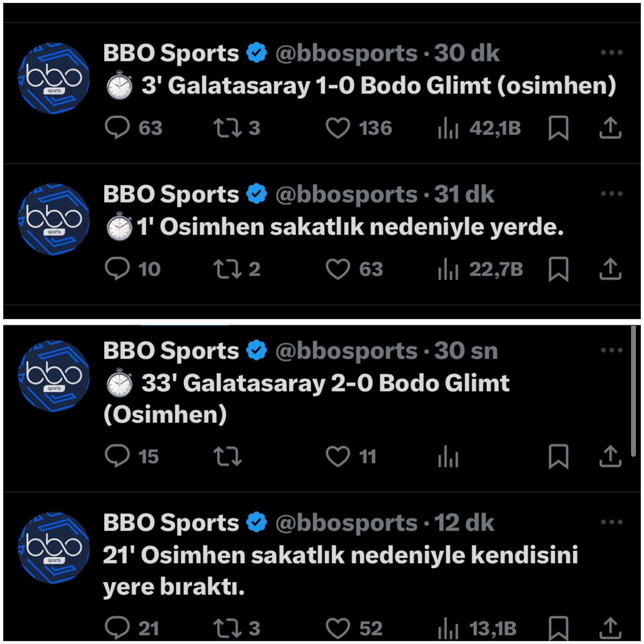This screenshot has height=644, width=644.
Task: Open more options on the 30 sn tweet
Action: pyautogui.click(x=612, y=350)
